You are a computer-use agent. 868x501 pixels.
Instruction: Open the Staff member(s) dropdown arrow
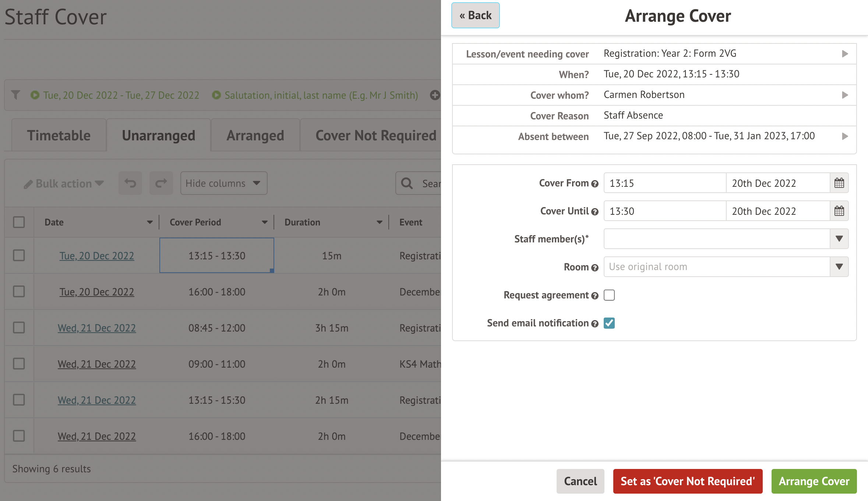point(839,239)
